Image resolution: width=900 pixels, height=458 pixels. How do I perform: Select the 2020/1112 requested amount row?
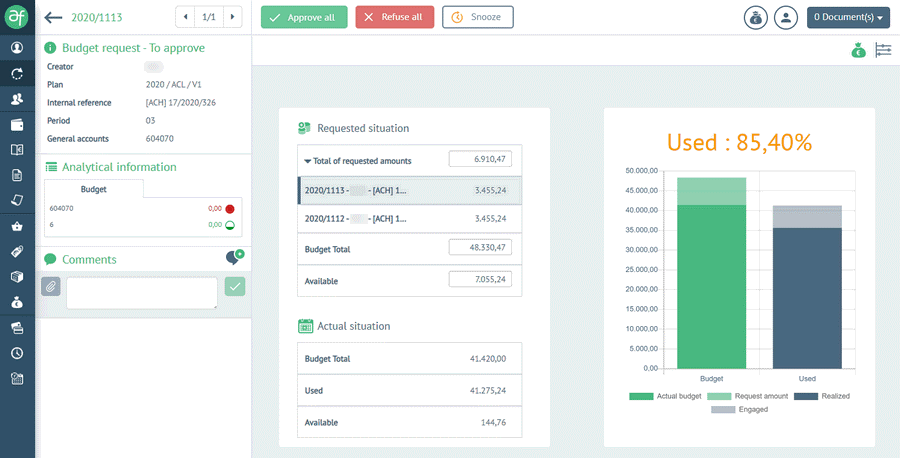(409, 218)
